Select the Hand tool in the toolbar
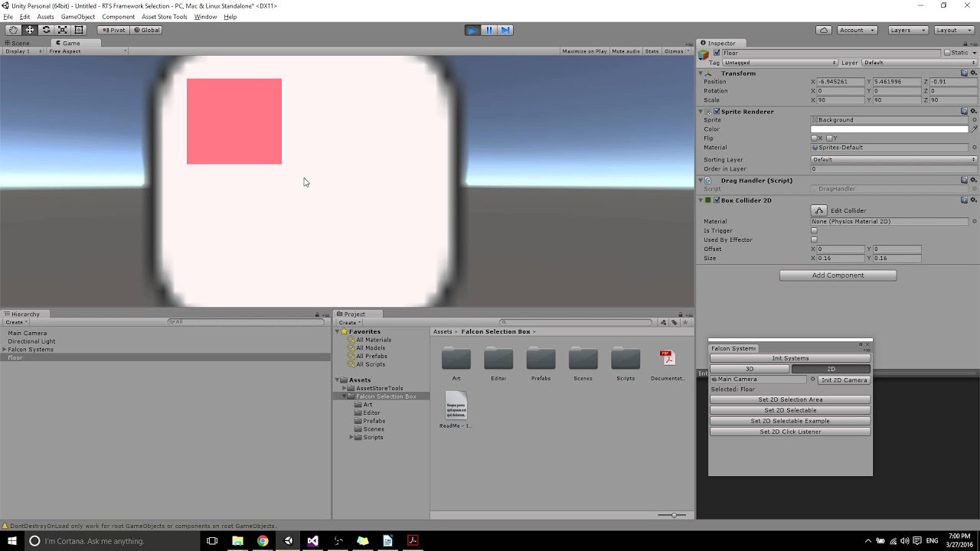 (13, 30)
